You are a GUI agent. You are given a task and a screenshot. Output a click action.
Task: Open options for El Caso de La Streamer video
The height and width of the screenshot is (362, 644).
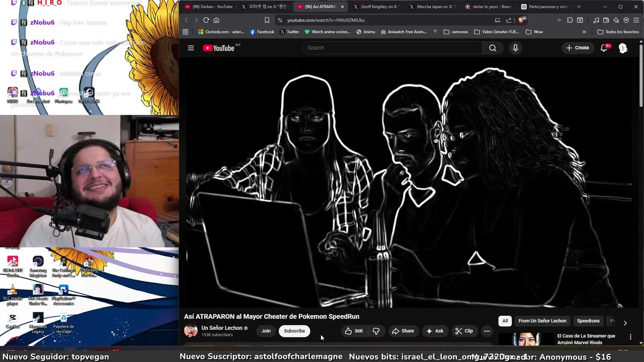point(630,337)
